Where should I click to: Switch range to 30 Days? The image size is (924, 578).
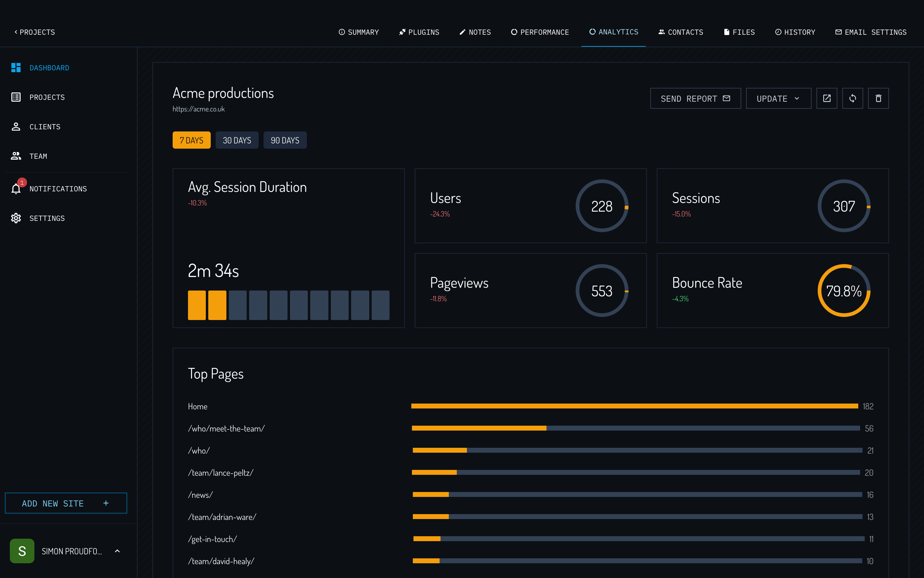click(x=237, y=140)
